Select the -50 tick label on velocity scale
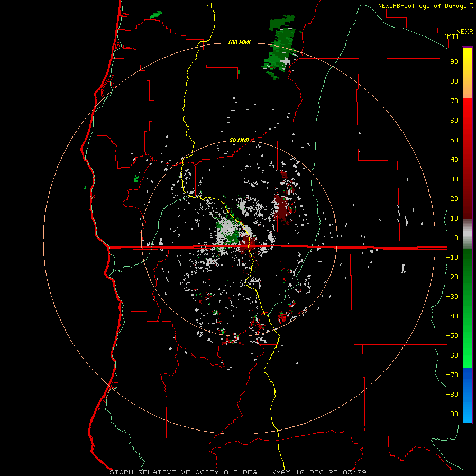 (x=452, y=336)
